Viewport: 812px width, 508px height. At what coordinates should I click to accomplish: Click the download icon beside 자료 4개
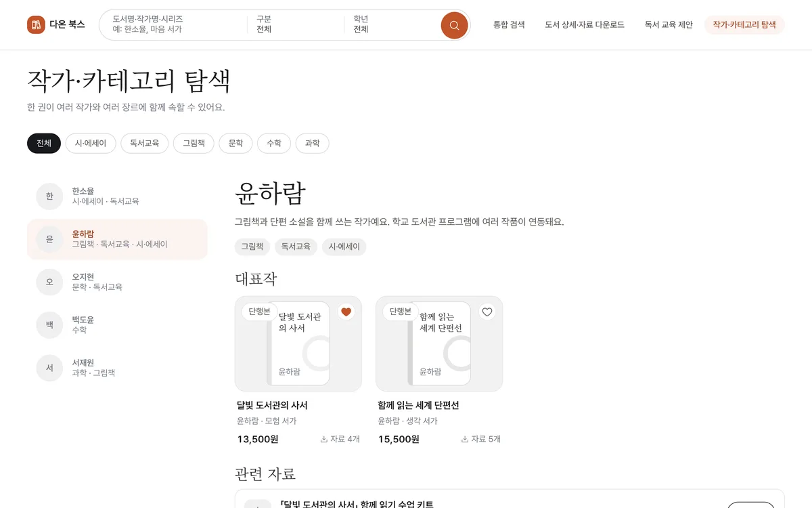(324, 439)
